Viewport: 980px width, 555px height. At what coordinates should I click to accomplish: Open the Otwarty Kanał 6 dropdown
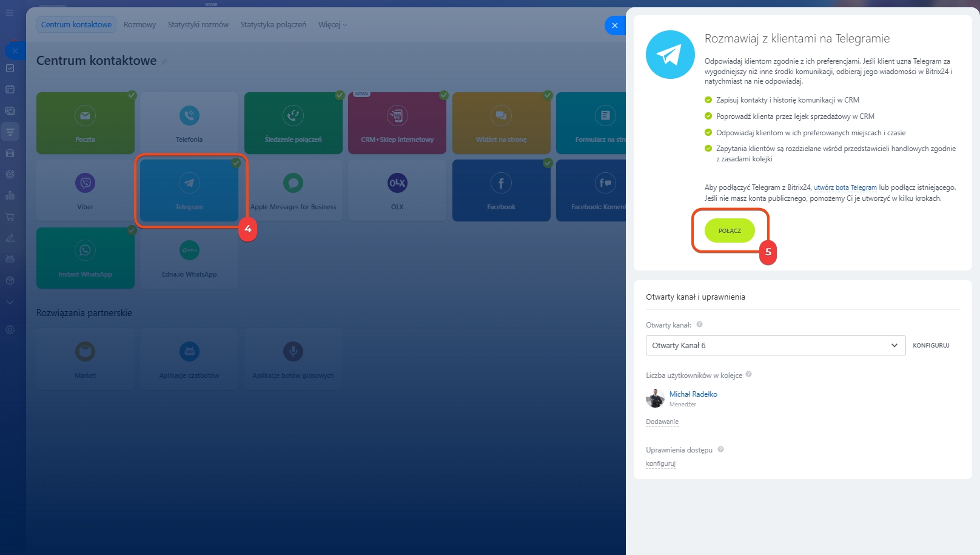tap(776, 346)
